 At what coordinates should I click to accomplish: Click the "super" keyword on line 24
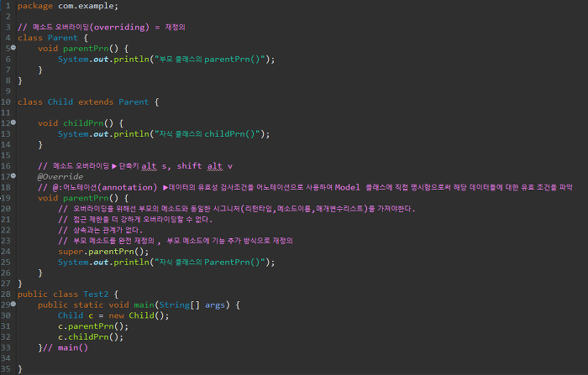[71, 252]
